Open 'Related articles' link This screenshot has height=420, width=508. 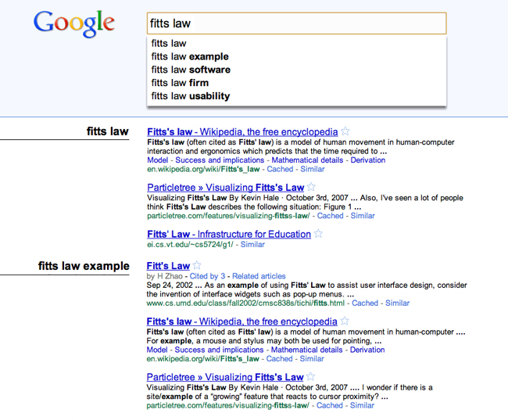pos(259,276)
